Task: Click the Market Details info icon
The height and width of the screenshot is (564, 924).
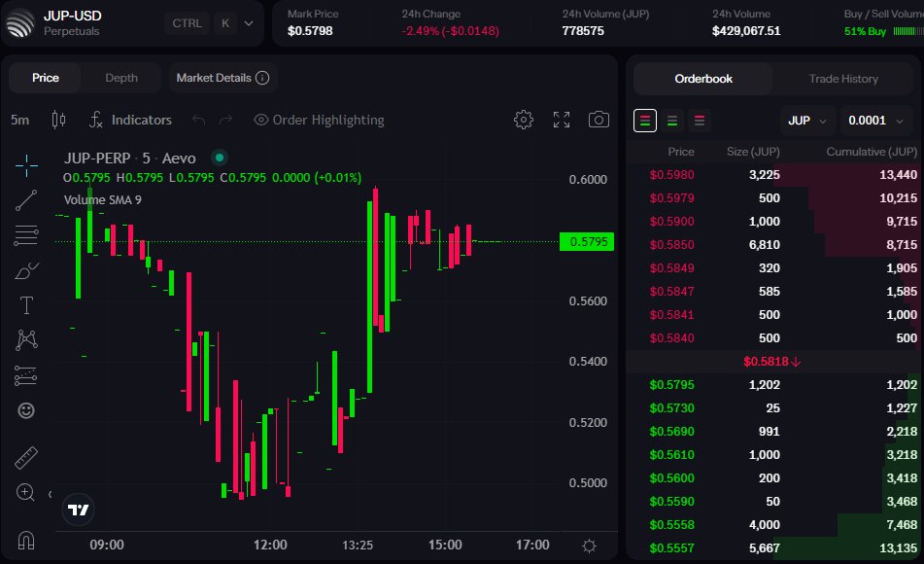Action: coord(262,78)
